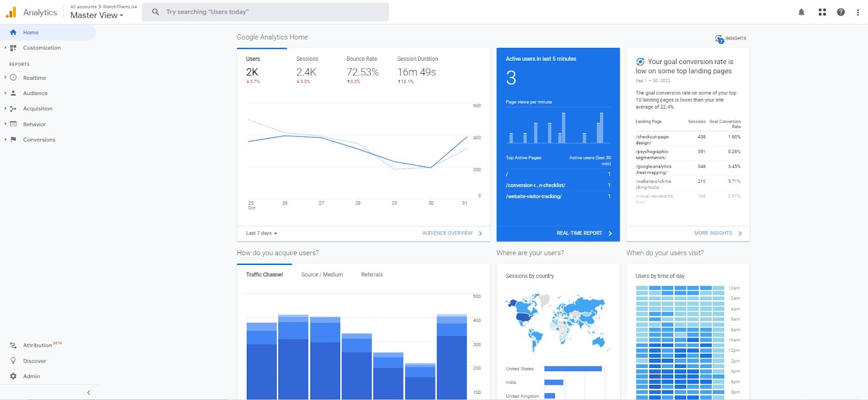This screenshot has width=868, height=400.
Task: Click the Acquisition arrows icon
Action: point(13,109)
